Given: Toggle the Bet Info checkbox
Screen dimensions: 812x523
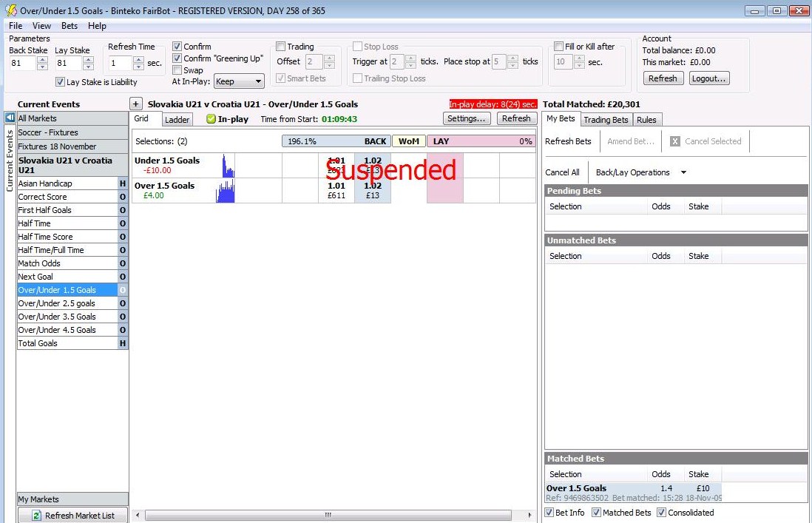Looking at the screenshot, I should coord(549,513).
